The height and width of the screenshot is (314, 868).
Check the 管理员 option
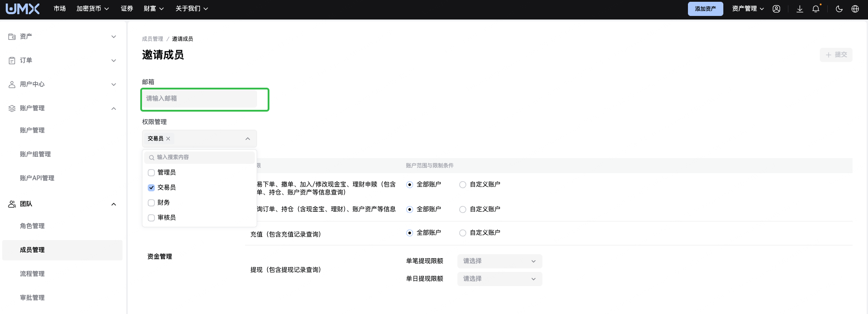point(151,173)
